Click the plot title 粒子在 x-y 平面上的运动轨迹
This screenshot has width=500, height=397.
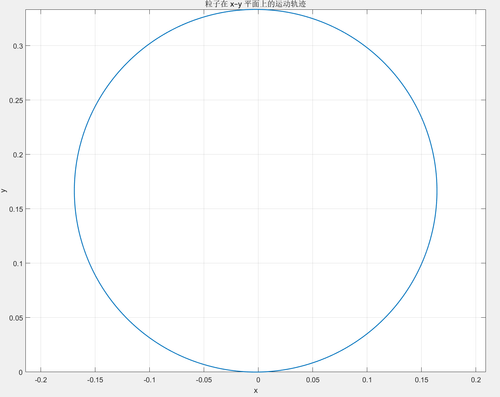(256, 4)
